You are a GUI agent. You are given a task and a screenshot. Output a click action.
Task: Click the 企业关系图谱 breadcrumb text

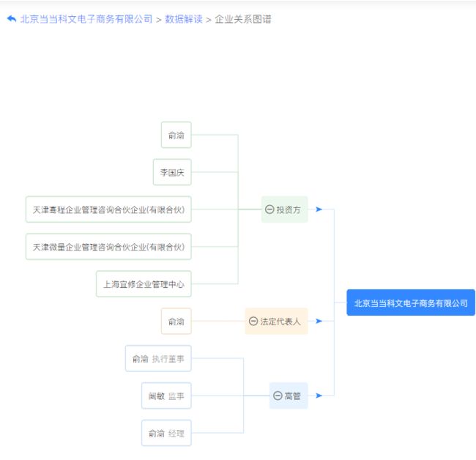243,19
